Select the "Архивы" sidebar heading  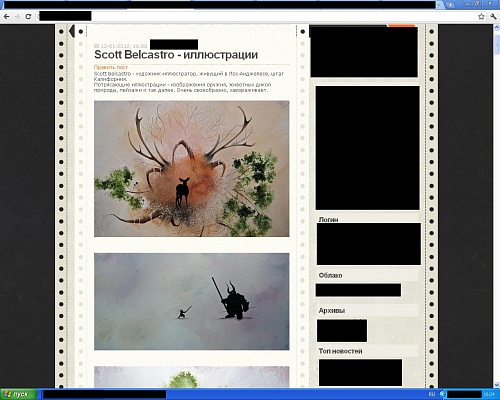[332, 311]
